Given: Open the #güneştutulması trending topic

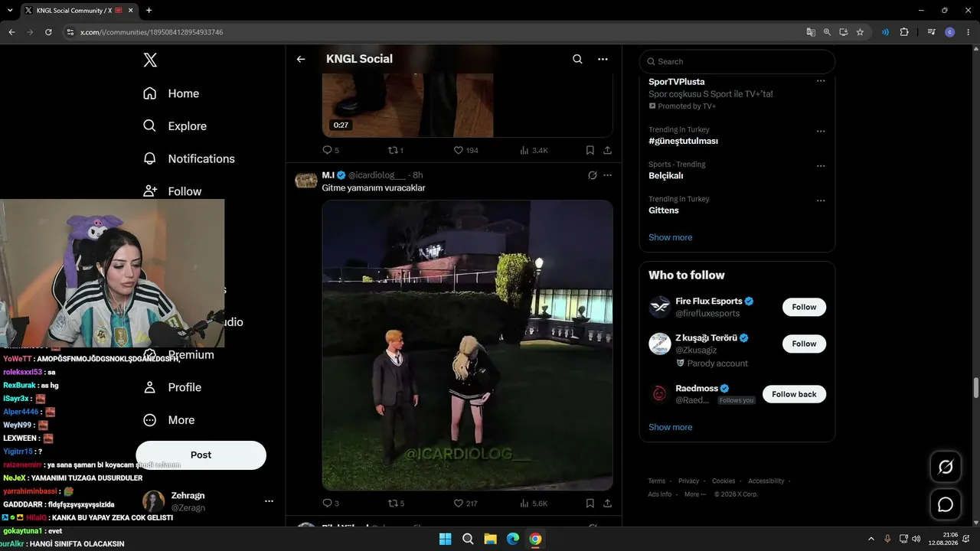Looking at the screenshot, I should click(x=683, y=141).
